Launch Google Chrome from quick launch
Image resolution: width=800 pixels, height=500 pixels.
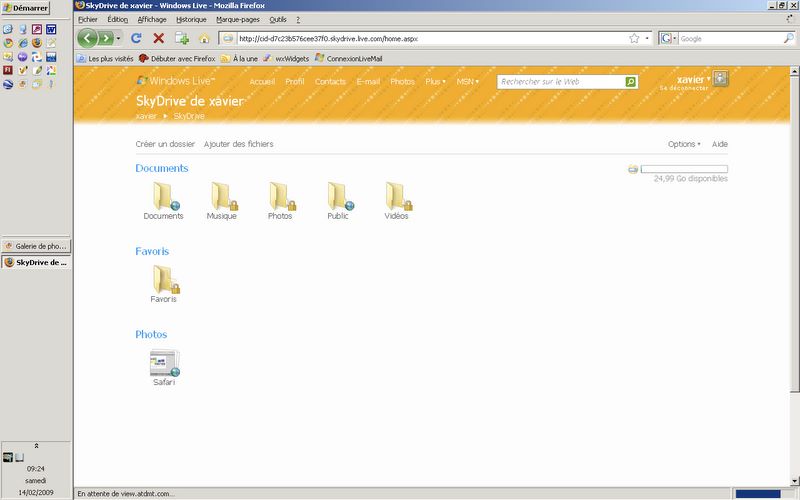point(8,43)
